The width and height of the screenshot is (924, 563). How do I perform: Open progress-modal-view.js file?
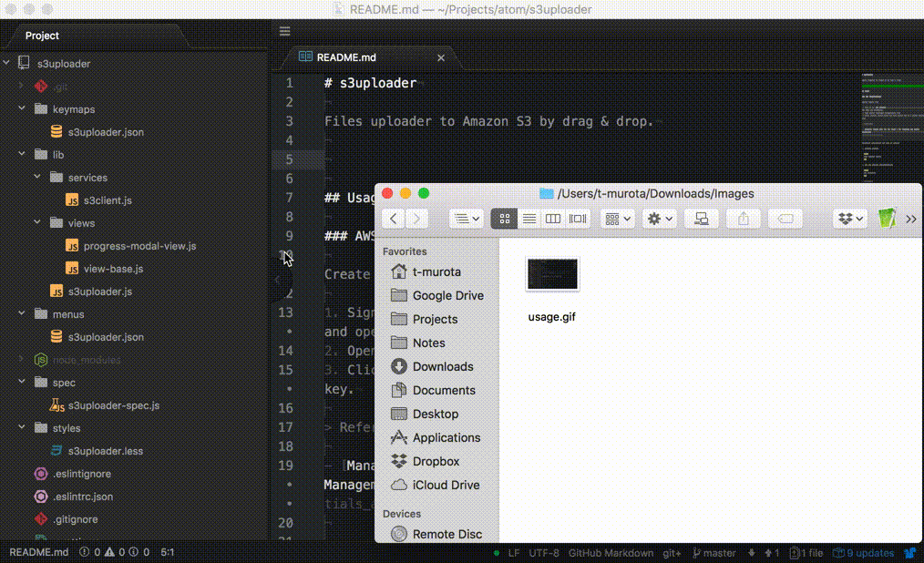click(x=139, y=246)
